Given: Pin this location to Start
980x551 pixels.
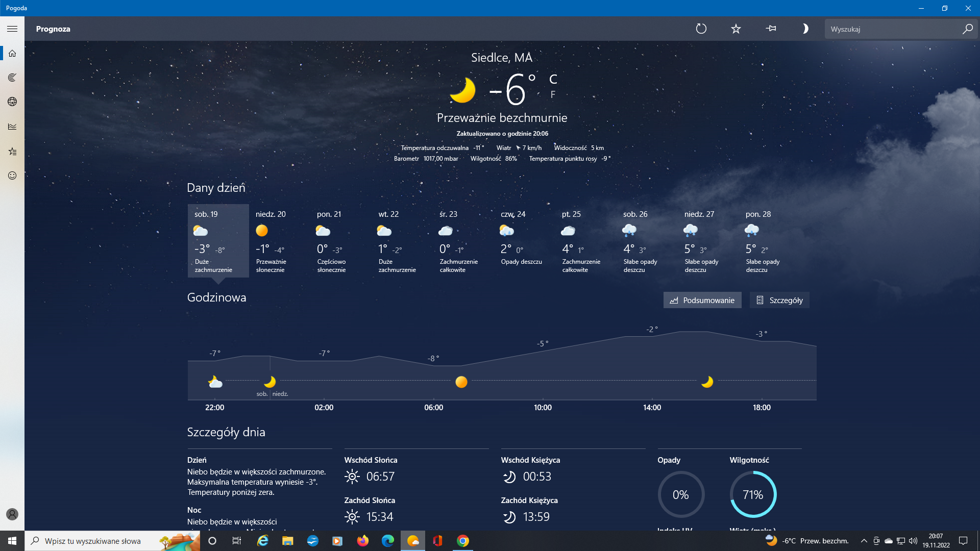Looking at the screenshot, I should point(771,29).
